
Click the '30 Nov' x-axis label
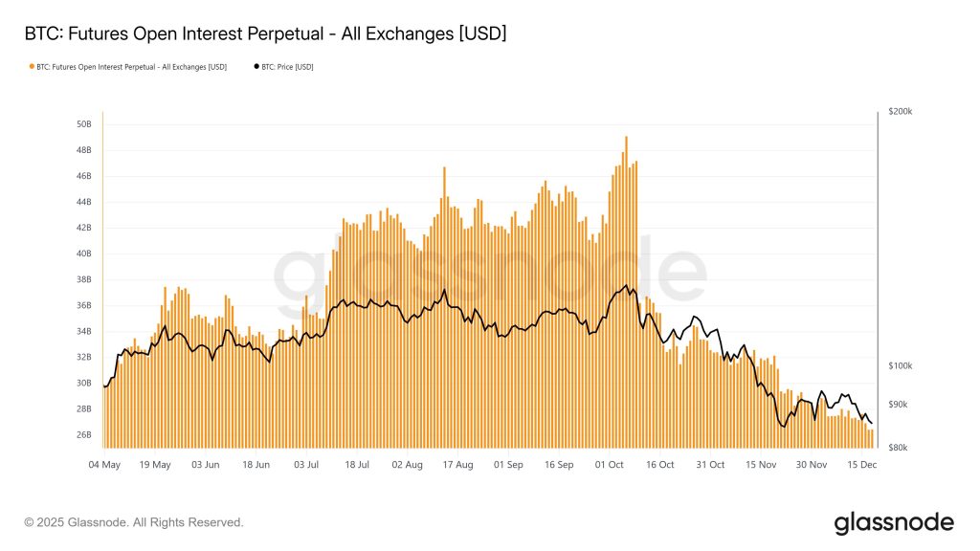pos(812,465)
